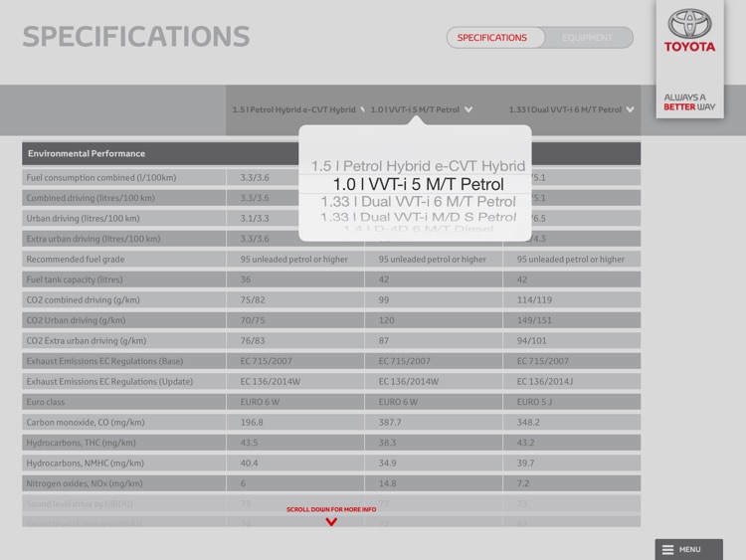This screenshot has height=560, width=746.
Task: Click the Scroll Down For More Info label
Action: point(331,509)
